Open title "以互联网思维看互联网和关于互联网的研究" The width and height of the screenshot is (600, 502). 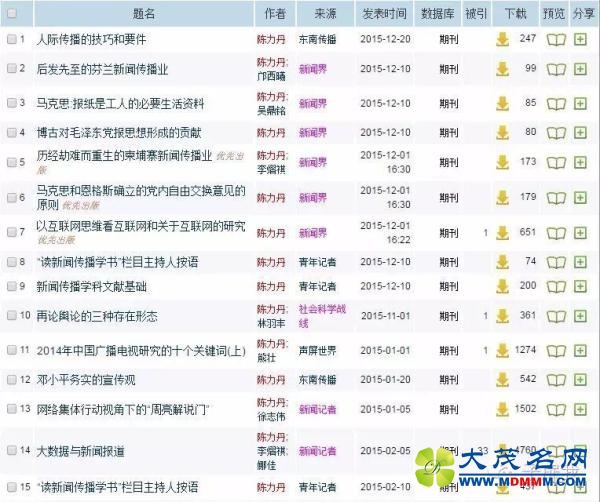pyautogui.click(x=141, y=226)
